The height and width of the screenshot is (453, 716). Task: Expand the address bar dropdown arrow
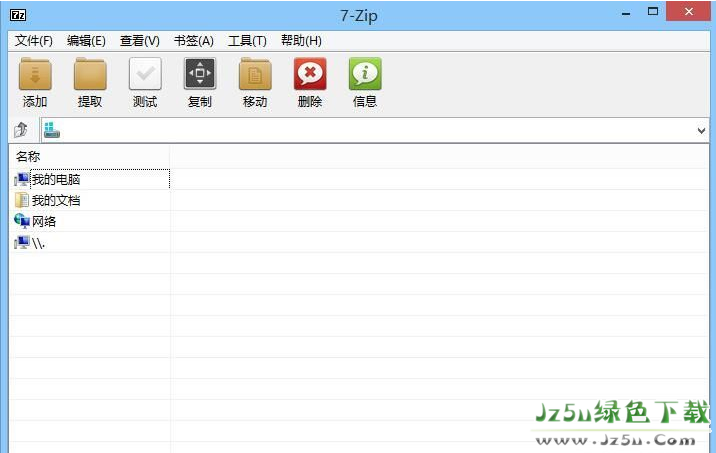(x=701, y=131)
